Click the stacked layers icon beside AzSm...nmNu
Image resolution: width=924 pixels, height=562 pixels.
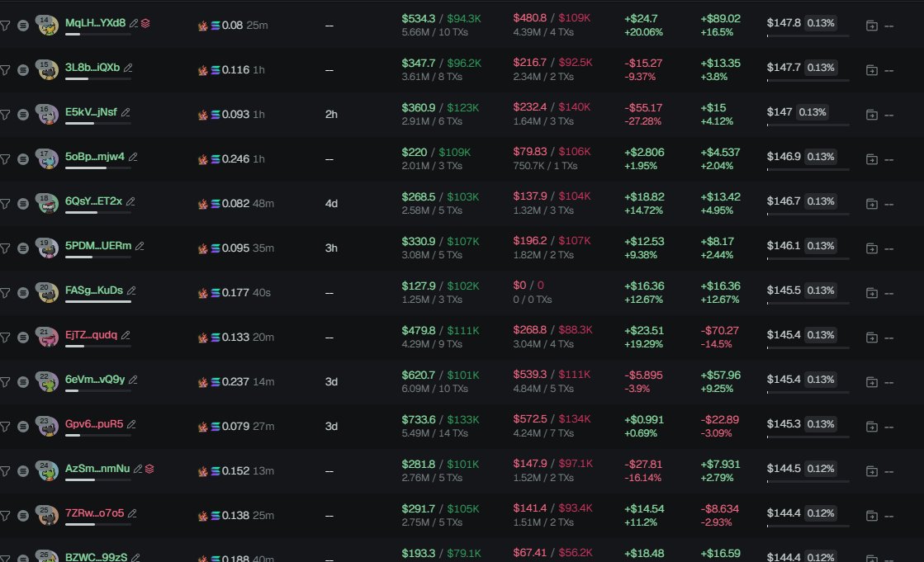[x=149, y=469]
